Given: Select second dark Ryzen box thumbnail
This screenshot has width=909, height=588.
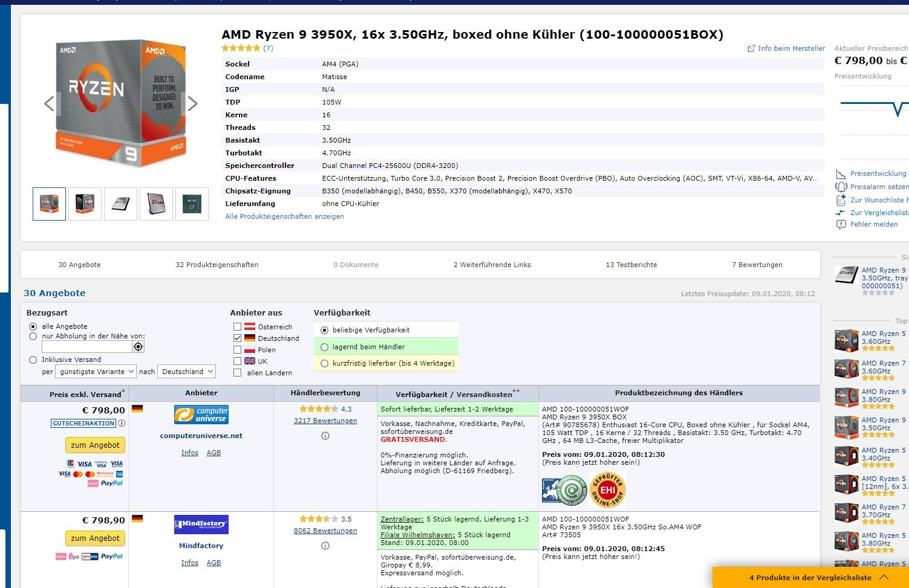Looking at the screenshot, I should [85, 204].
